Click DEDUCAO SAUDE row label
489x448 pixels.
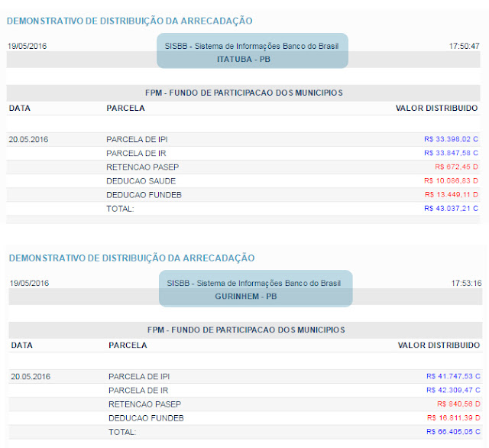tap(141, 181)
